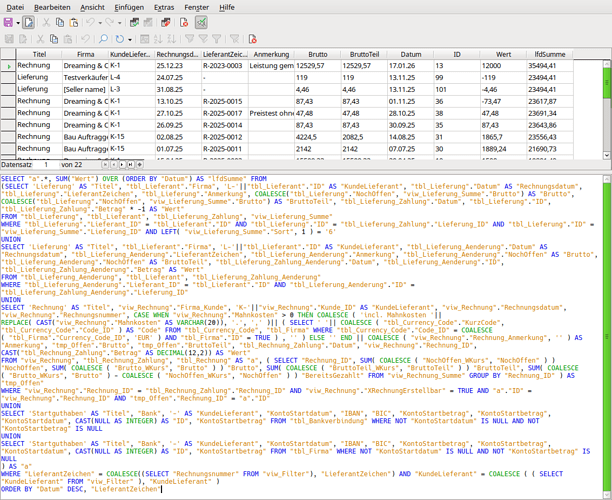The height and width of the screenshot is (500, 612).
Task: Sort ascending with the A-Z icon
Action: (158, 39)
